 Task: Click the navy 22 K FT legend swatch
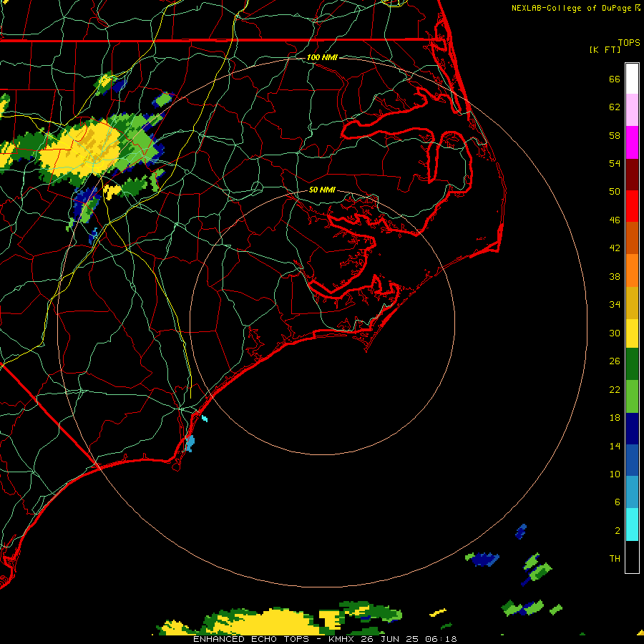click(x=632, y=429)
